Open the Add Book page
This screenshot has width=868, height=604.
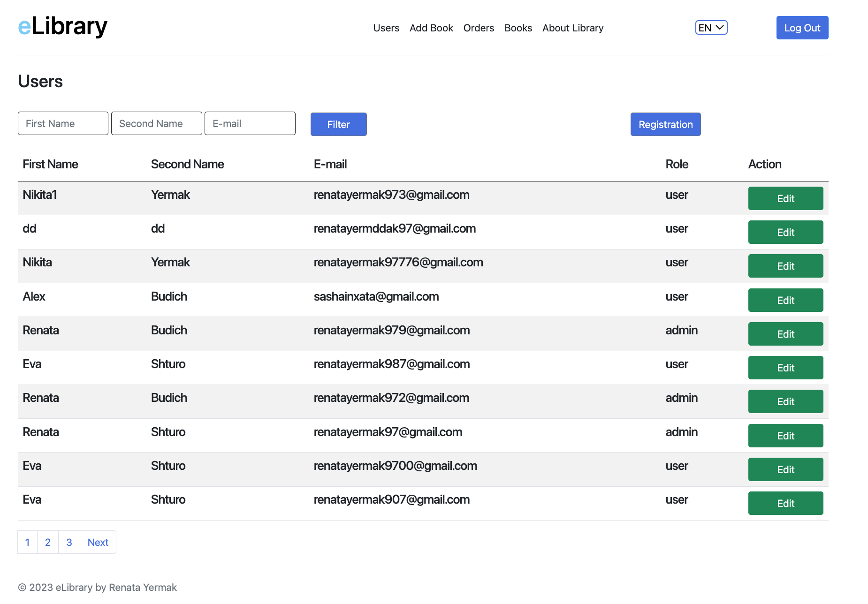(x=431, y=28)
